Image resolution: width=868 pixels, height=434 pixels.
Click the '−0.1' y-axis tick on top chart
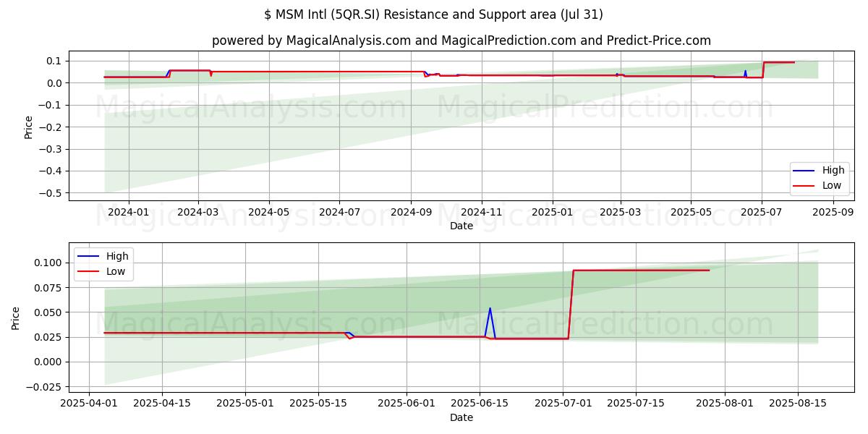click(x=51, y=105)
